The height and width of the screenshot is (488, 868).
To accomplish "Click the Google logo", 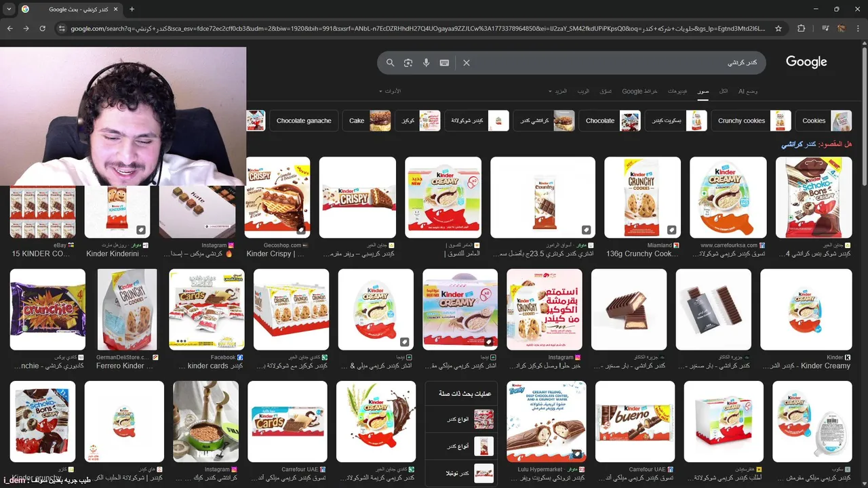I will click(806, 62).
